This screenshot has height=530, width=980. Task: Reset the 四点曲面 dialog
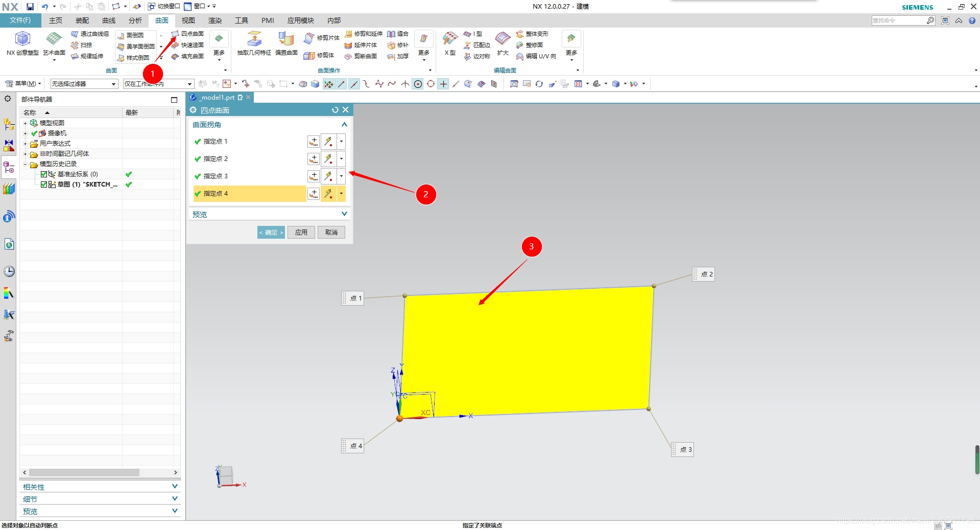335,110
